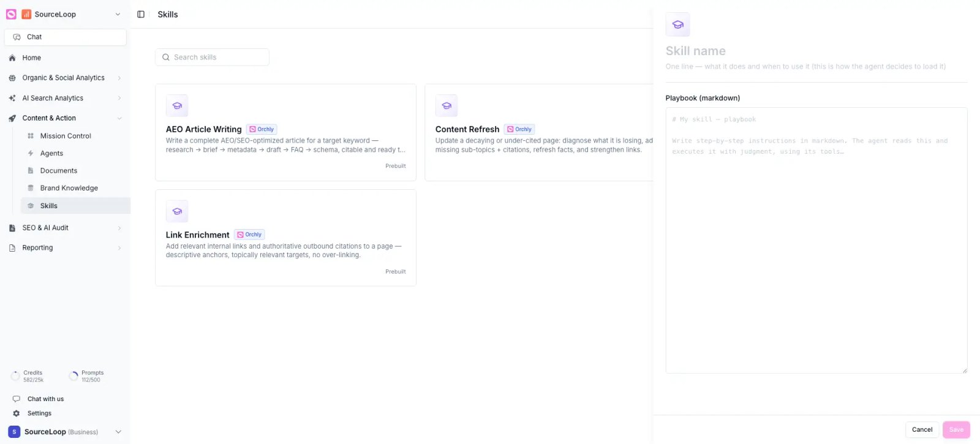Viewport: 980px width, 444px height.
Task: Click the Skill name field
Action: [816, 51]
